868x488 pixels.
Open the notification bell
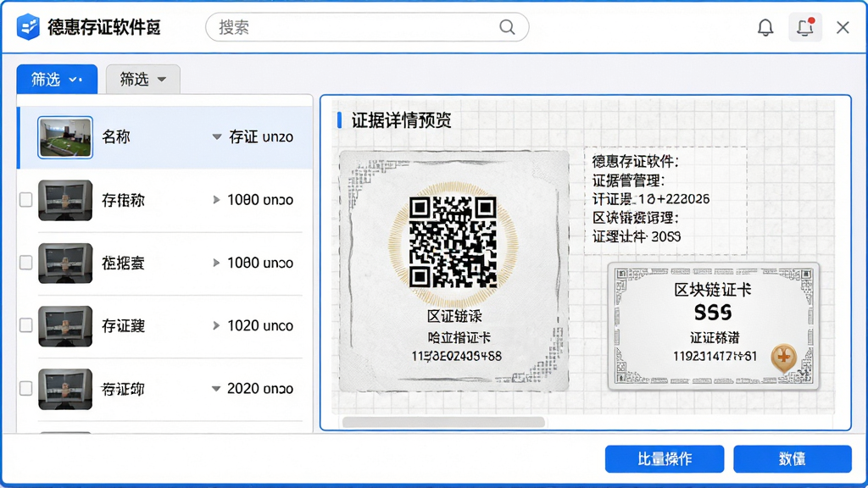(765, 27)
